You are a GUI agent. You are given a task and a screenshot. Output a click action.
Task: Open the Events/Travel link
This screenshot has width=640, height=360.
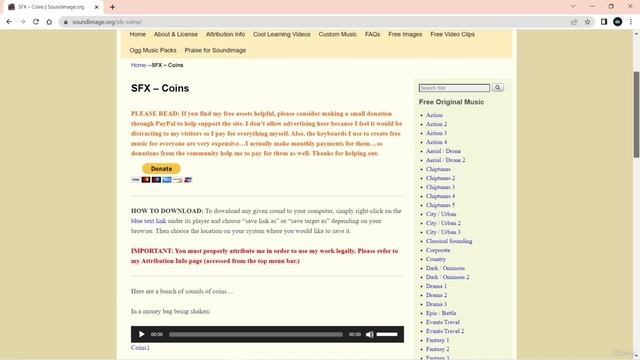[x=443, y=322]
